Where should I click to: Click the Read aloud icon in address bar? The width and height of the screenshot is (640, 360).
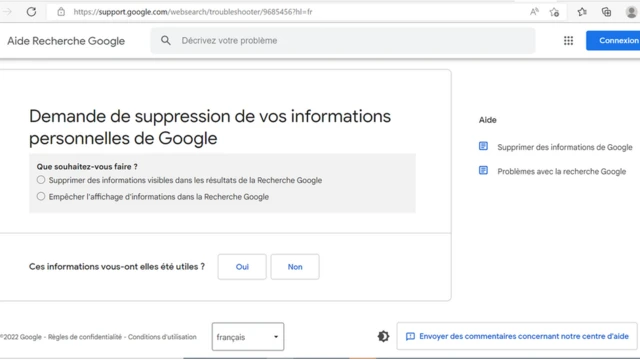(534, 12)
